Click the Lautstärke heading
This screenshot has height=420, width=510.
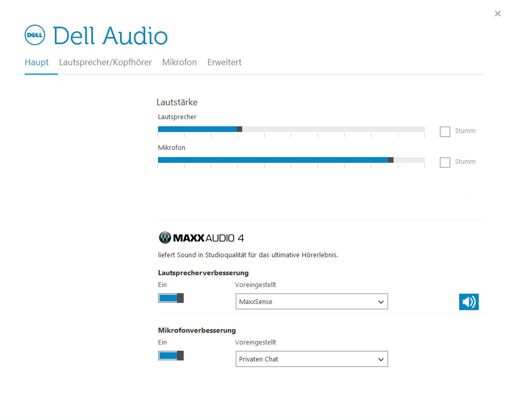pos(177,102)
